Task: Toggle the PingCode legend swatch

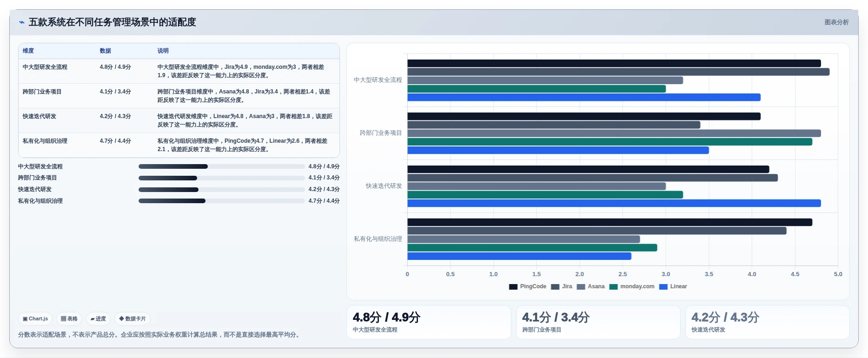Action: (513, 287)
